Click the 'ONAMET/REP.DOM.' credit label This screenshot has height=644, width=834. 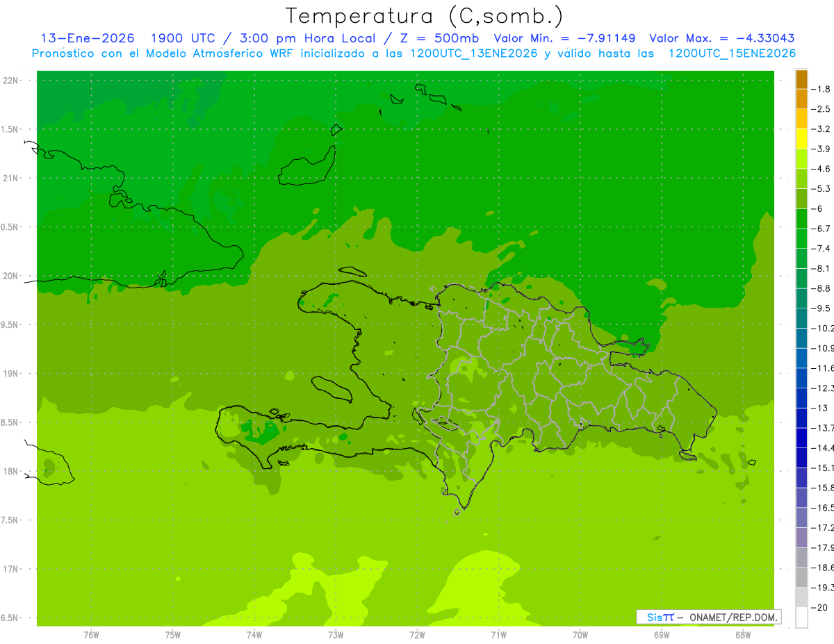point(733,617)
